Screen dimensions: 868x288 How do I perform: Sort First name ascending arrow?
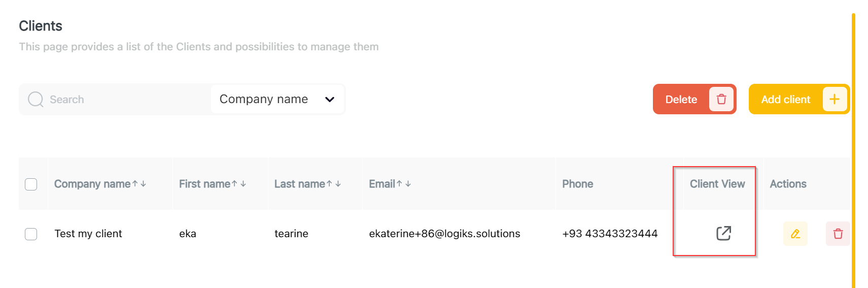point(234,184)
